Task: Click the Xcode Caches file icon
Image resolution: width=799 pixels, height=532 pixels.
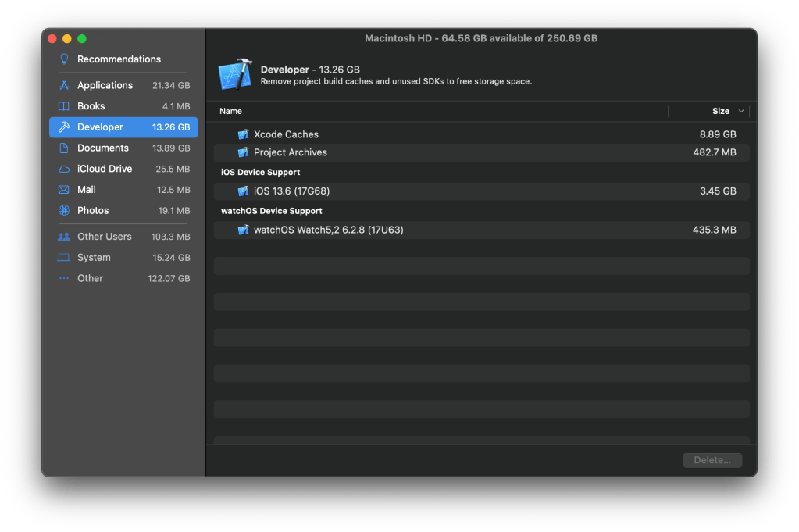Action: pos(243,134)
